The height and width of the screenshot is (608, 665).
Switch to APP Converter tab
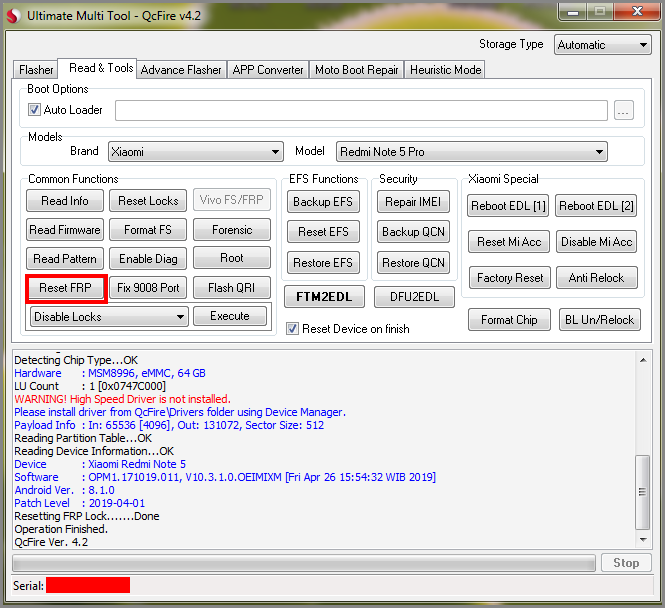tap(268, 70)
